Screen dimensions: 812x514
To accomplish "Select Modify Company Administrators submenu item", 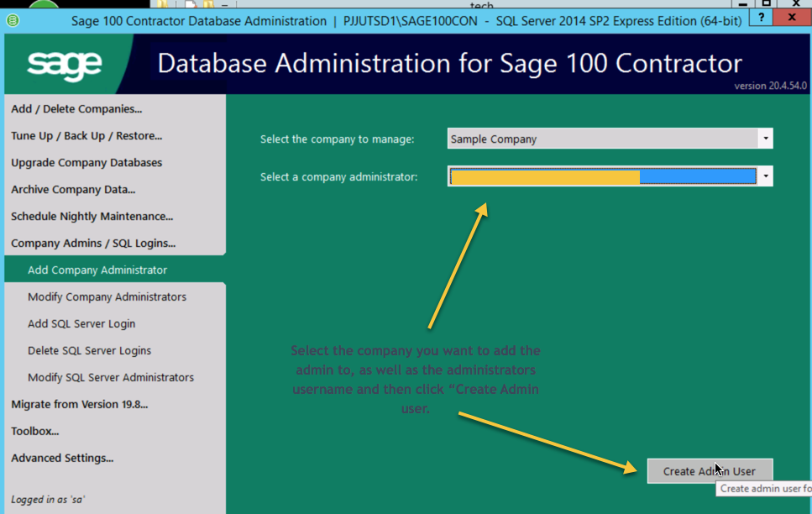I will 107,297.
